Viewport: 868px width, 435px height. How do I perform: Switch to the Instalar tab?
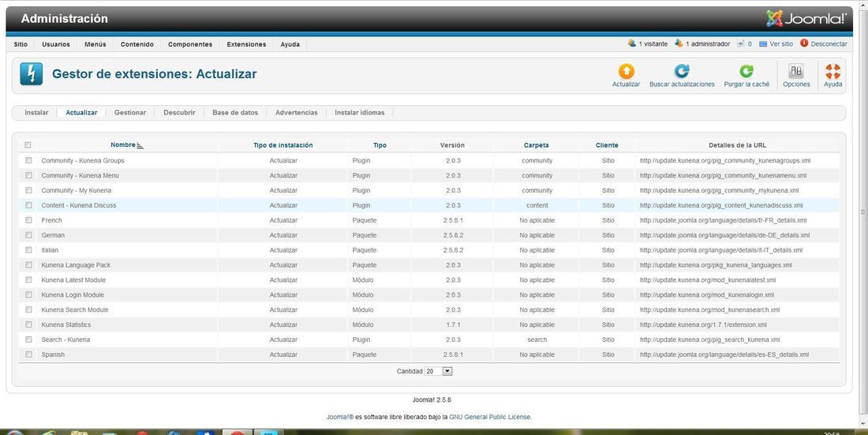pyautogui.click(x=36, y=112)
